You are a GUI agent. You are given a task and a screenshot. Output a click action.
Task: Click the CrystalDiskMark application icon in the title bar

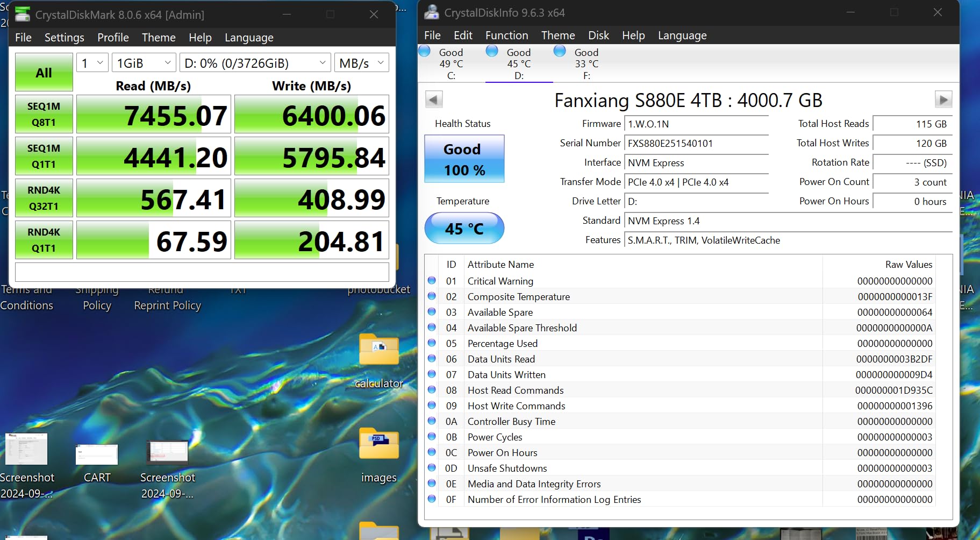22,14
